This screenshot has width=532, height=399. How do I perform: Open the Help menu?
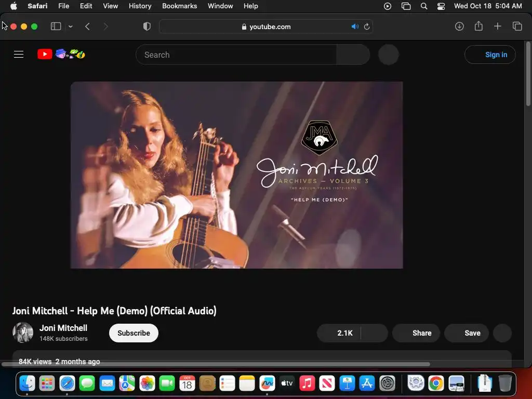(251, 6)
